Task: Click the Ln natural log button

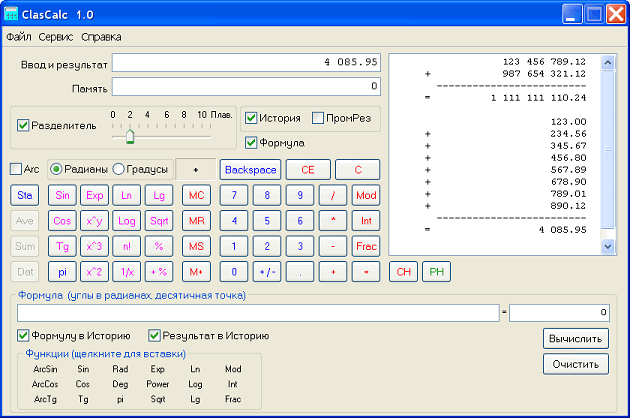Action: (127, 195)
